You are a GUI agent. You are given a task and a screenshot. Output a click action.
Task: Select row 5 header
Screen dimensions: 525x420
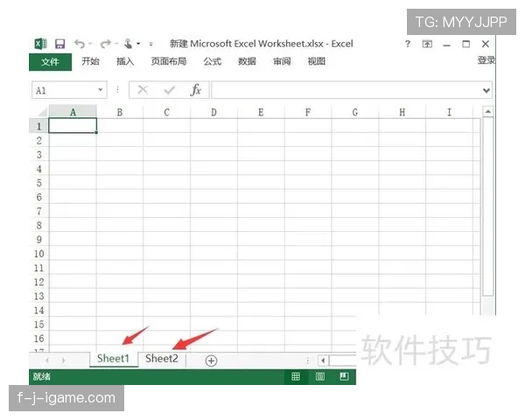point(38,183)
